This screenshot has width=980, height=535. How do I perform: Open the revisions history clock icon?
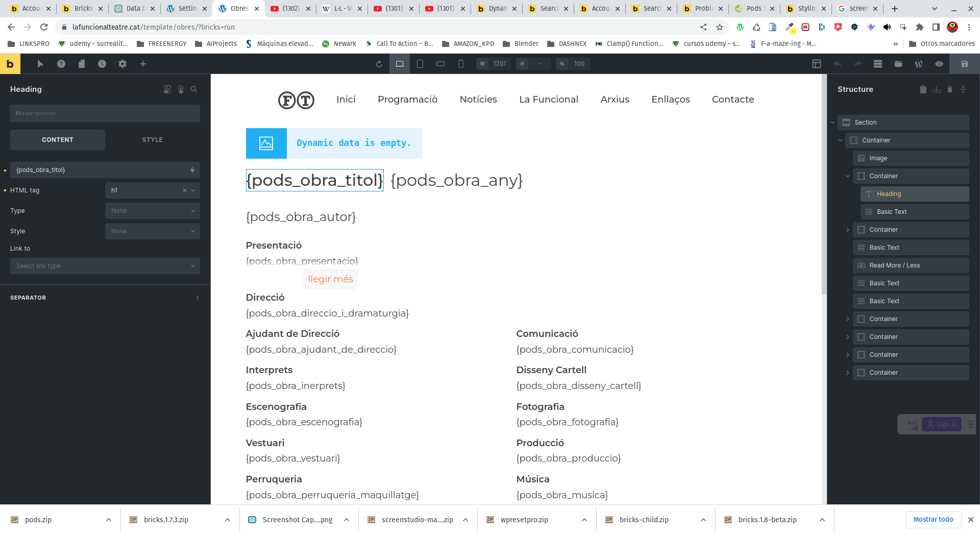coord(102,64)
